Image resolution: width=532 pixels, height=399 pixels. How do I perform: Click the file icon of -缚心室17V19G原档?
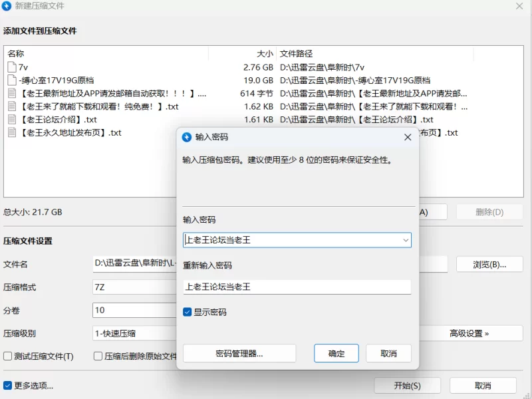click(12, 80)
